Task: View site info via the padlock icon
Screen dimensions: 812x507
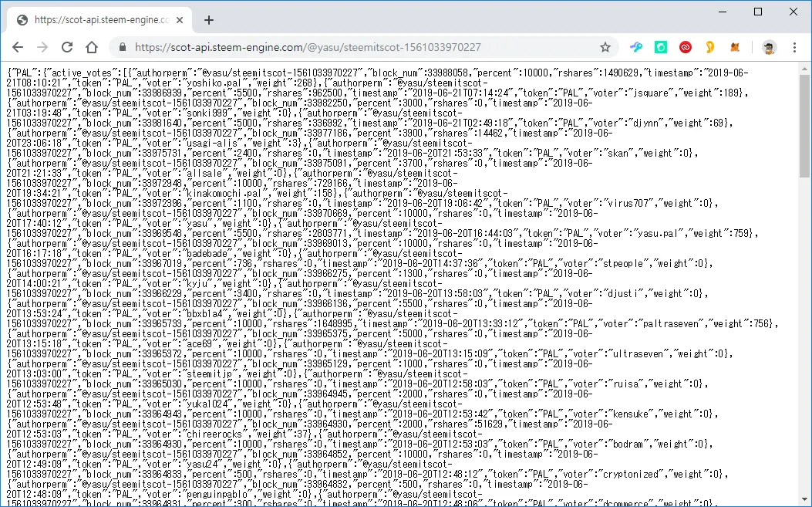Action: coord(122,47)
